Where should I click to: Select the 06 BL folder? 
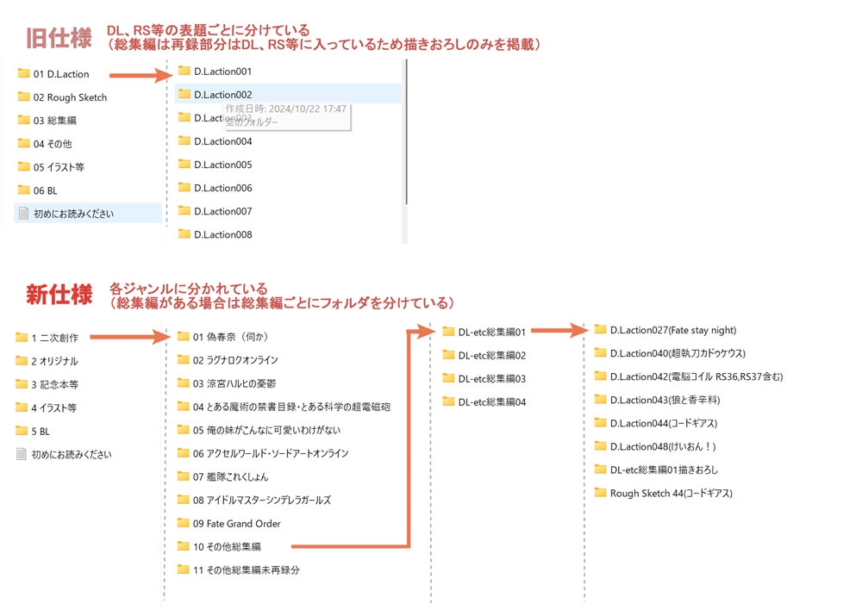(38, 190)
